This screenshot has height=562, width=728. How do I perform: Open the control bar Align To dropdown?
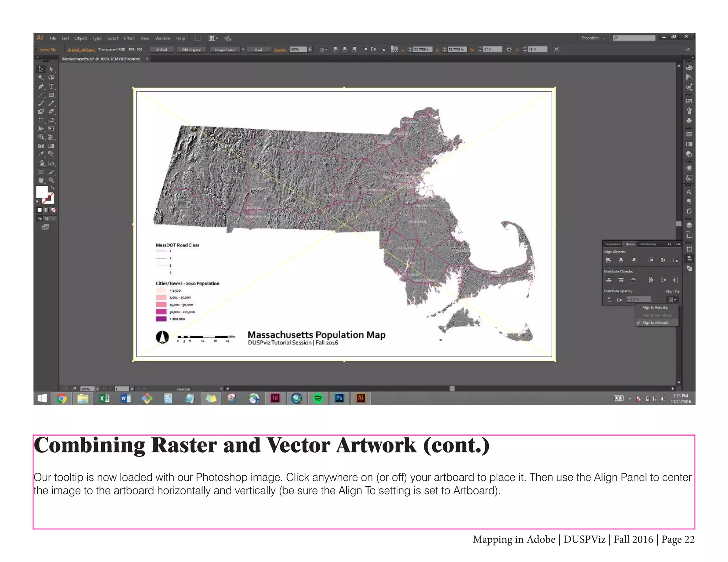click(323, 49)
